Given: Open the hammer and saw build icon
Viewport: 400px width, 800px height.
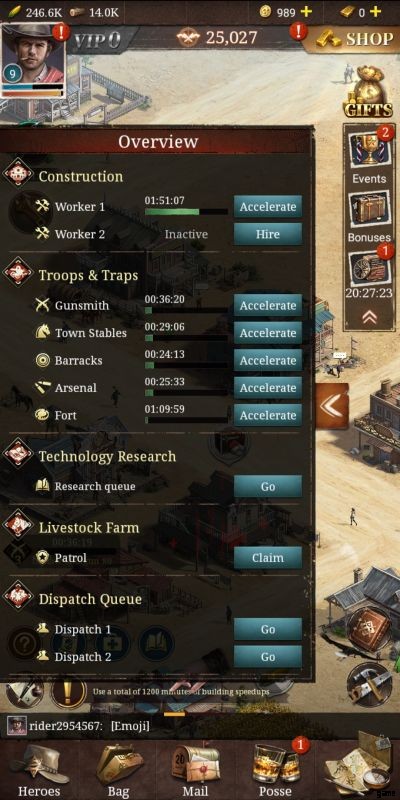Looking at the screenshot, I should pos(370,685).
